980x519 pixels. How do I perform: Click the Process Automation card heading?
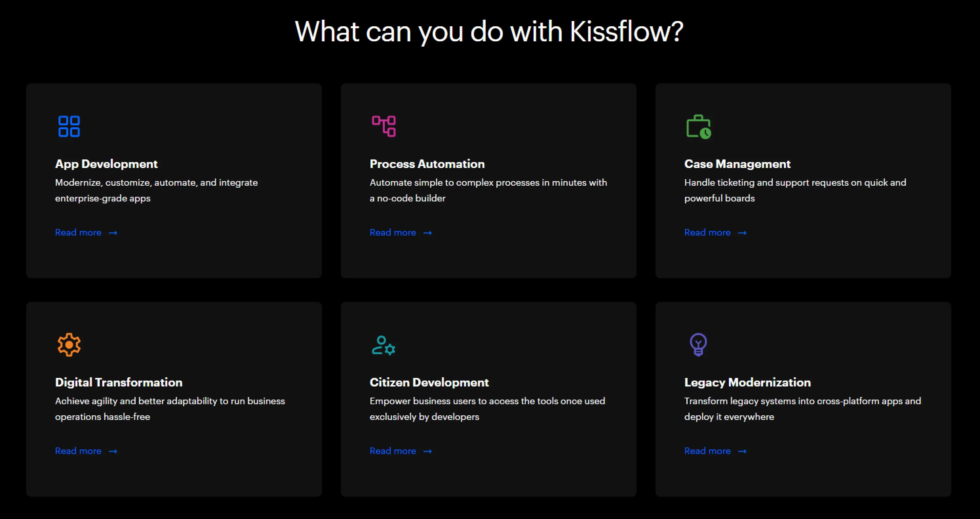tap(427, 164)
